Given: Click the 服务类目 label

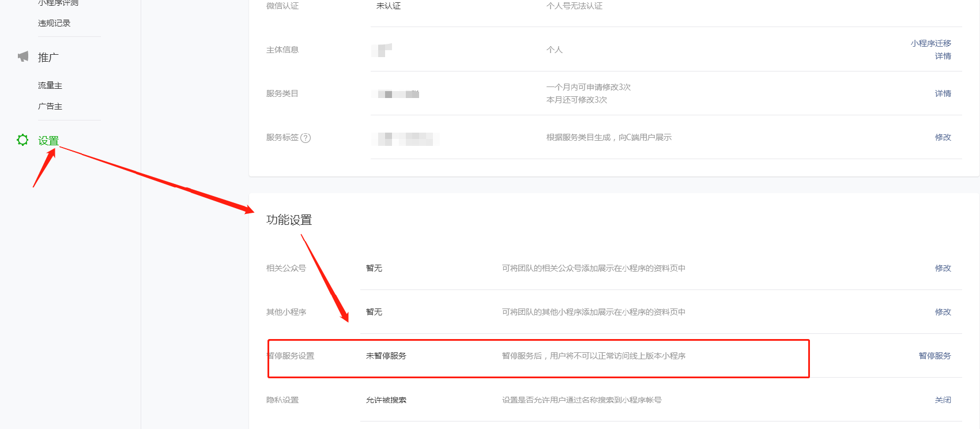Looking at the screenshot, I should [282, 93].
